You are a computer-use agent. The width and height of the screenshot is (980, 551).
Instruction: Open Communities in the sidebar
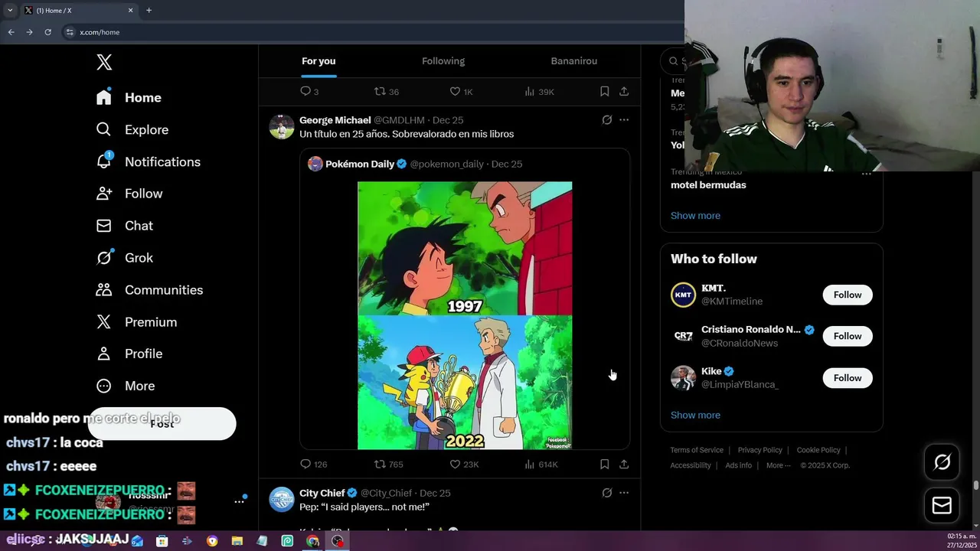tap(149, 290)
